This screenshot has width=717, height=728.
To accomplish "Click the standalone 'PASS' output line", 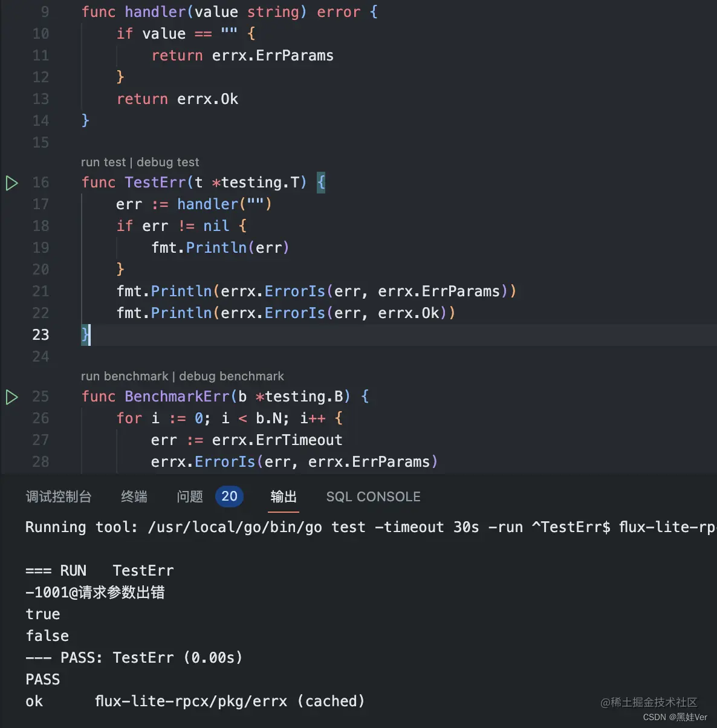I will pos(43,680).
